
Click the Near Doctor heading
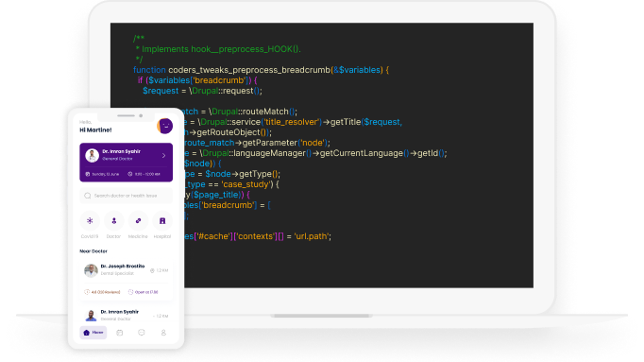[93, 251]
